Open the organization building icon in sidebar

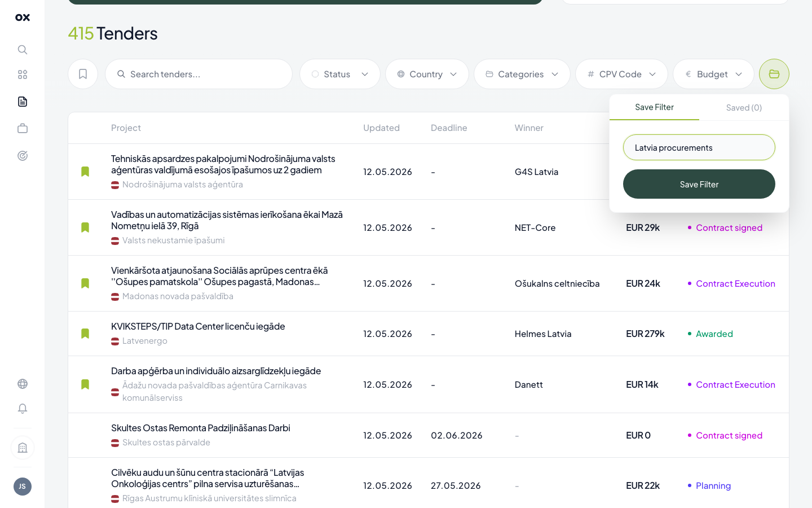[x=23, y=448]
